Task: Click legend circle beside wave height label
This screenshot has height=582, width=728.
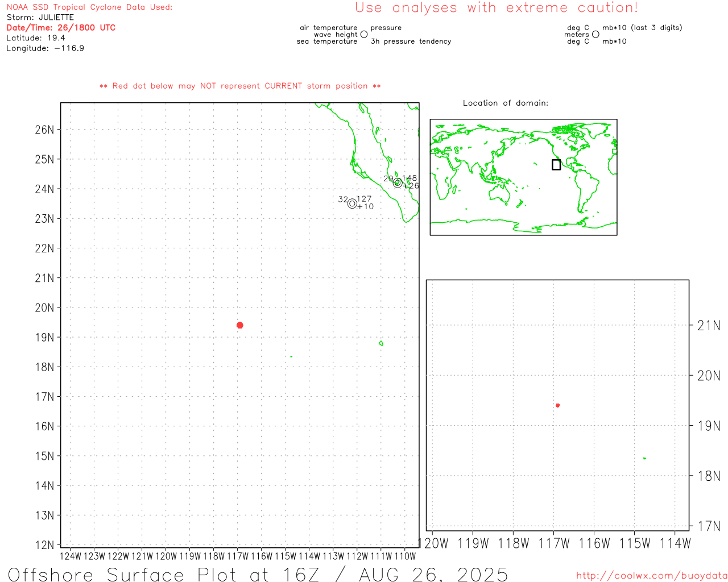Action: click(x=364, y=34)
